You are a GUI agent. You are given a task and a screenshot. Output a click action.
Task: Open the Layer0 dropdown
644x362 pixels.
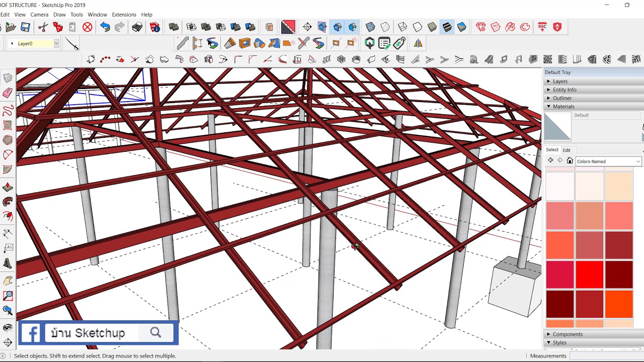point(56,44)
